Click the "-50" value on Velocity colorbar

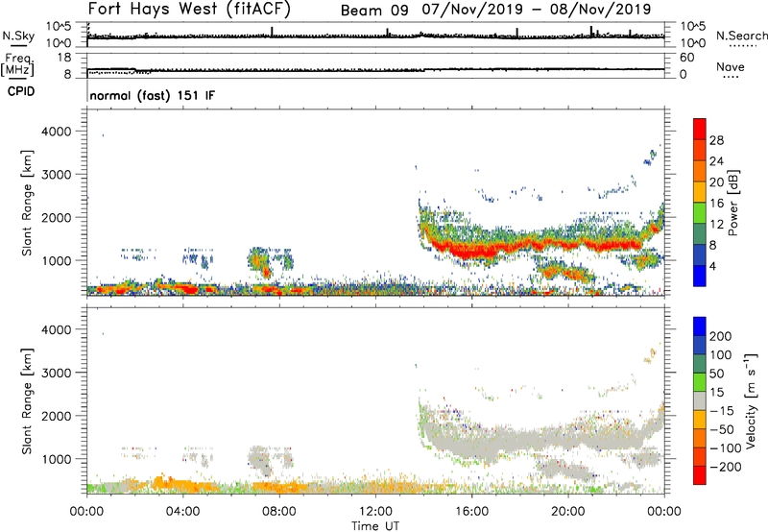click(x=722, y=429)
